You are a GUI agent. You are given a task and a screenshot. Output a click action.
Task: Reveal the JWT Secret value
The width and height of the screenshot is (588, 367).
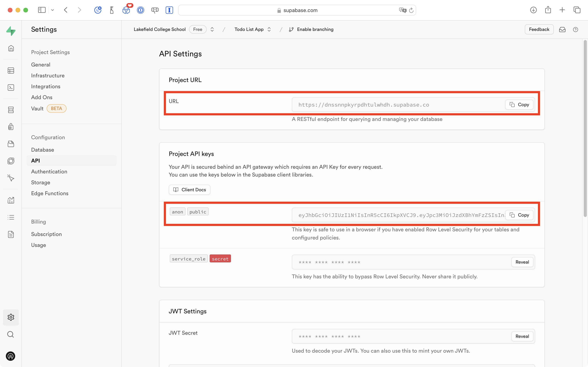[x=522, y=336]
